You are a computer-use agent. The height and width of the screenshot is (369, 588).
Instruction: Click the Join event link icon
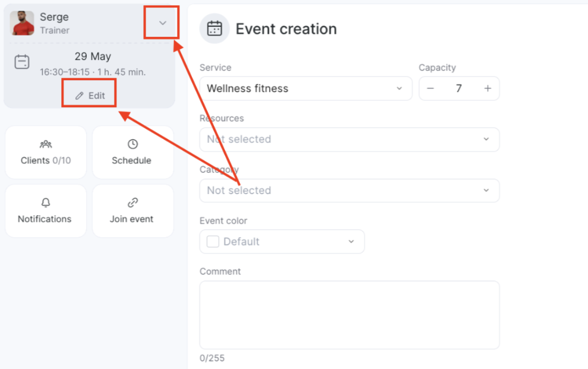133,203
